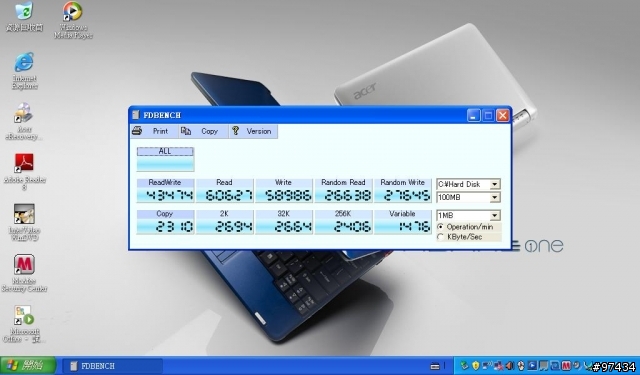Start the Copy benchmark
Viewport: 640px width, 375px height.
(x=165, y=222)
